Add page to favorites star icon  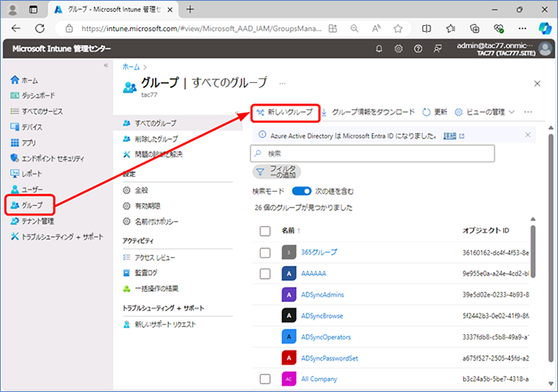[398, 28]
